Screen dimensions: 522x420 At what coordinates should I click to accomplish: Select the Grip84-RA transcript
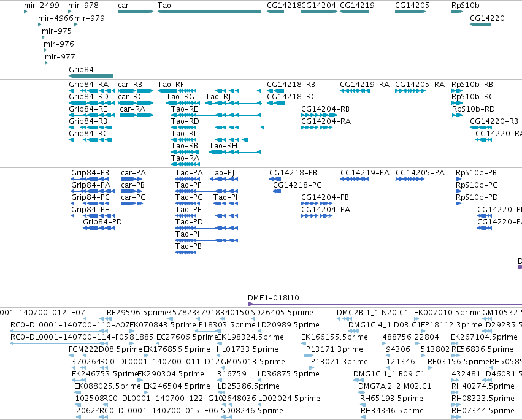tap(91, 91)
